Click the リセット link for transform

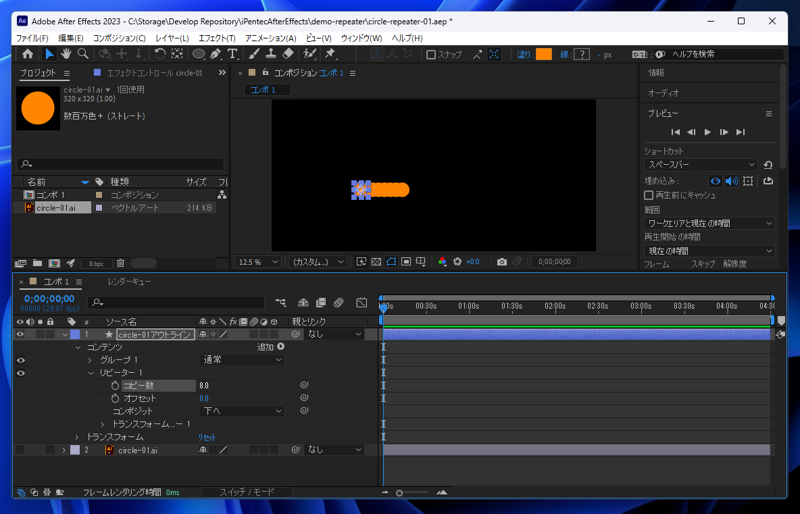(206, 437)
